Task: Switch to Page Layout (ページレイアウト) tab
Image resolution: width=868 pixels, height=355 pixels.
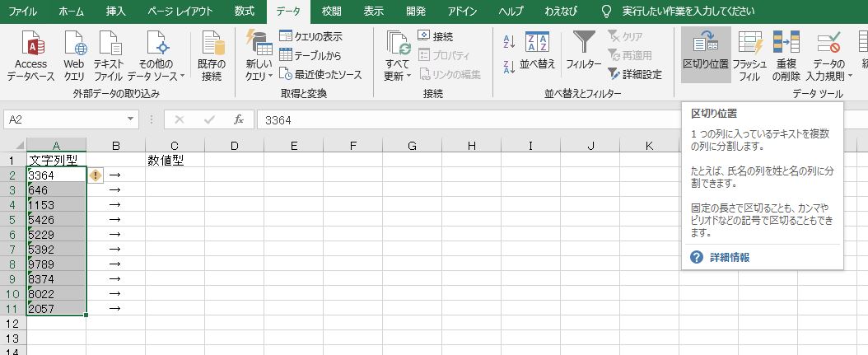Action: (x=180, y=11)
